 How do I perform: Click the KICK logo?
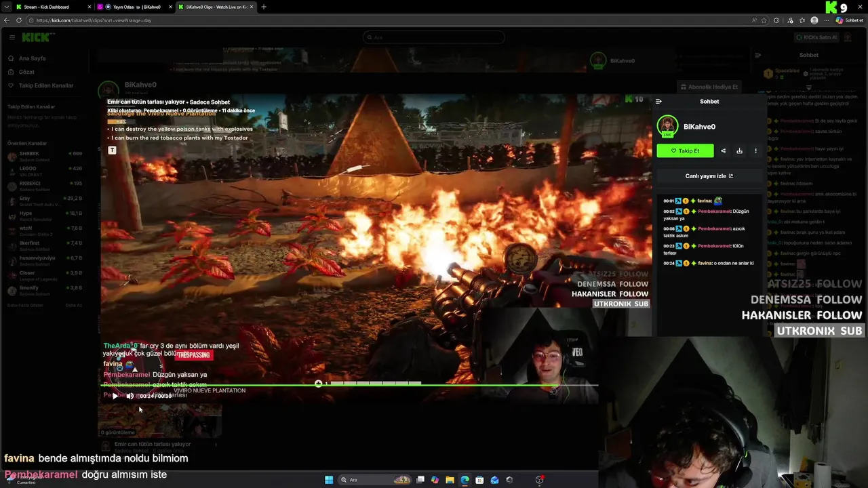(35, 37)
